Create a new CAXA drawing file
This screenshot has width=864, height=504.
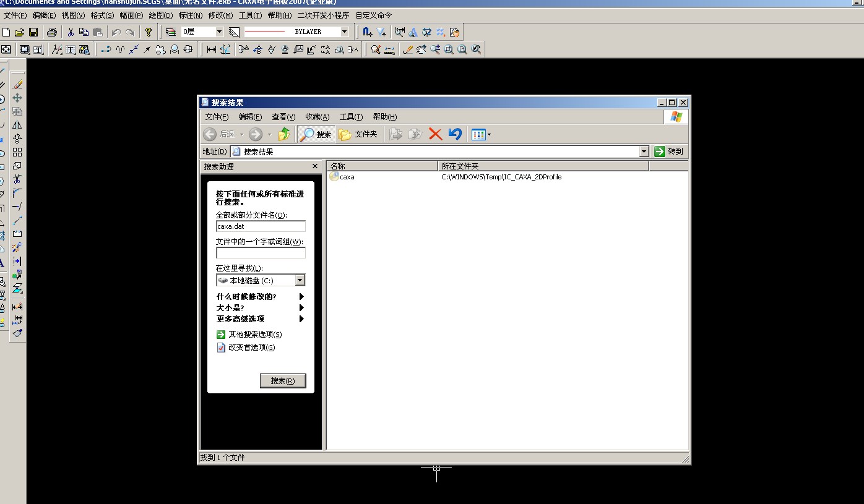click(x=6, y=32)
